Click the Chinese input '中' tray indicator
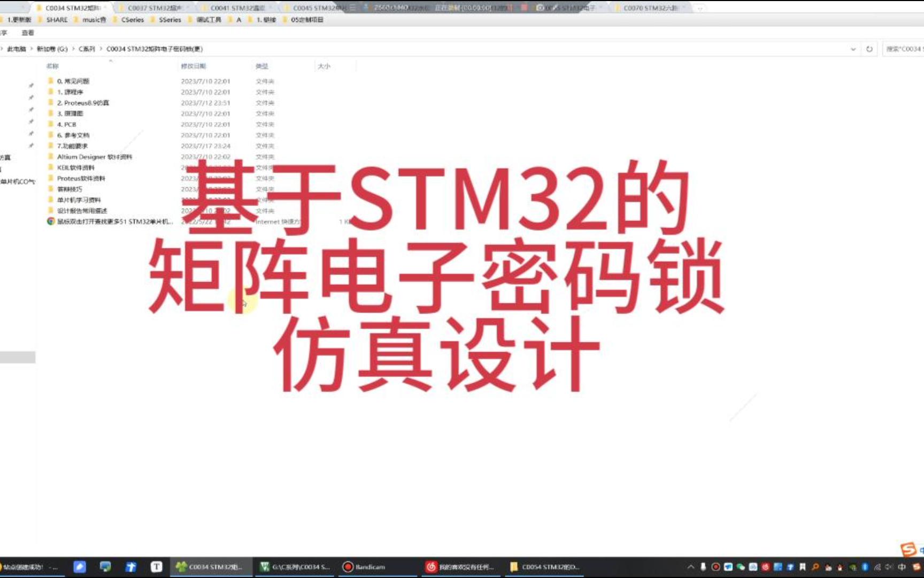 point(902,567)
